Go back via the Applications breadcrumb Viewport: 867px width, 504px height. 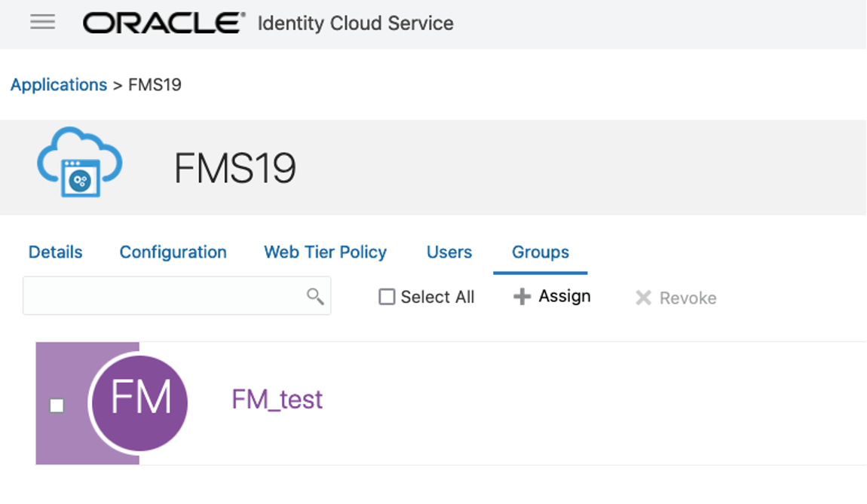pos(59,84)
